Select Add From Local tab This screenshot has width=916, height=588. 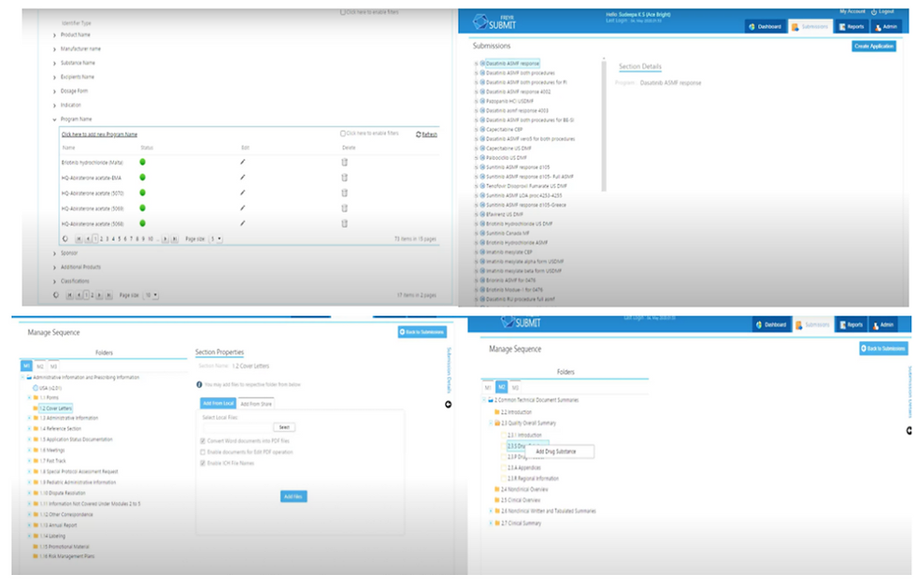click(218, 403)
